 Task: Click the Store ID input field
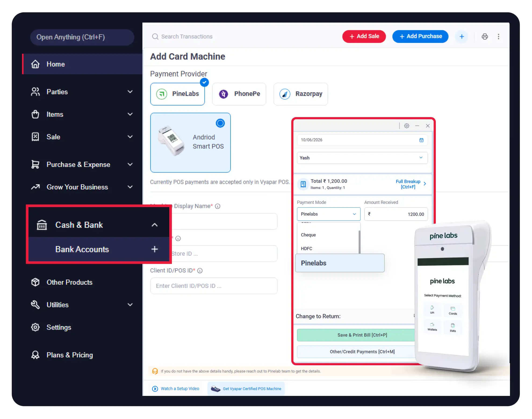[x=224, y=254]
